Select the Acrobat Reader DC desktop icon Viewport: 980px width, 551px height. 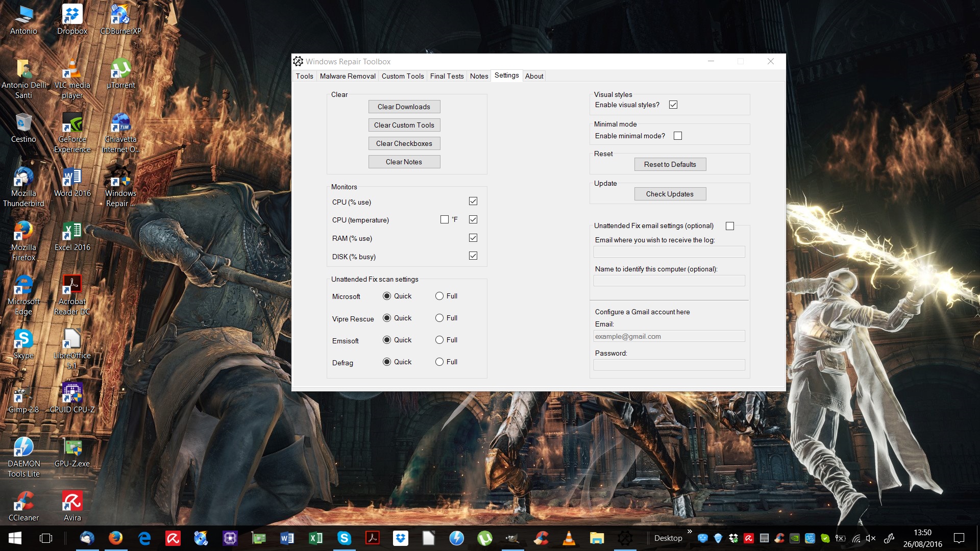click(72, 295)
